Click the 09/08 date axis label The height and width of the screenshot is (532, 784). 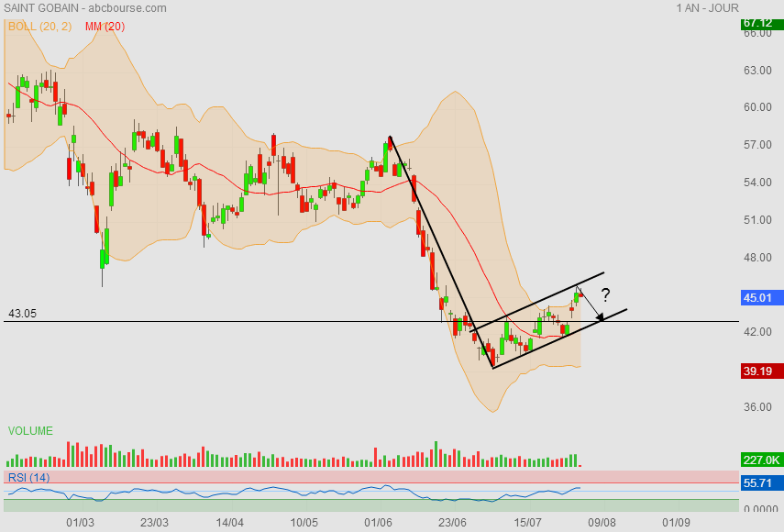coord(602,523)
